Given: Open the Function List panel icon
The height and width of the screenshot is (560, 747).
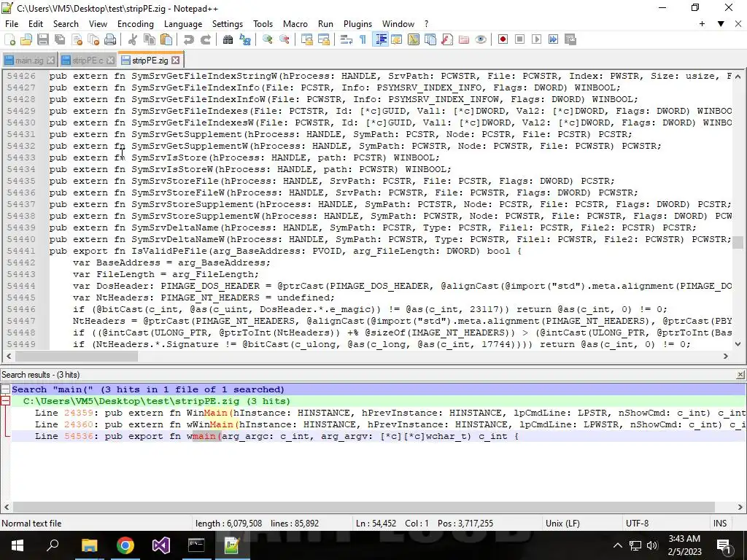Looking at the screenshot, I should [447, 39].
